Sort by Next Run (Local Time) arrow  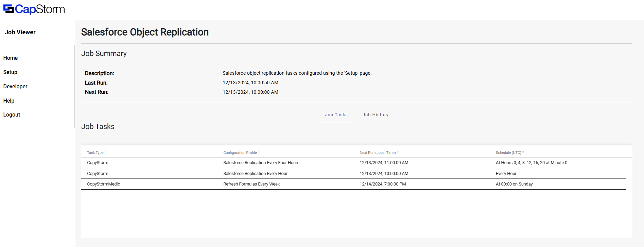pos(398,152)
